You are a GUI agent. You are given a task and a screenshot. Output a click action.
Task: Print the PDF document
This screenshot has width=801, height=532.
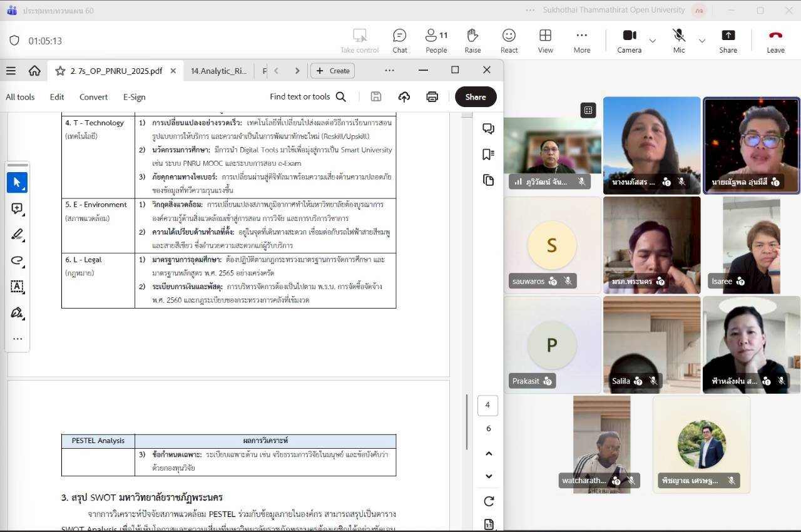[432, 96]
